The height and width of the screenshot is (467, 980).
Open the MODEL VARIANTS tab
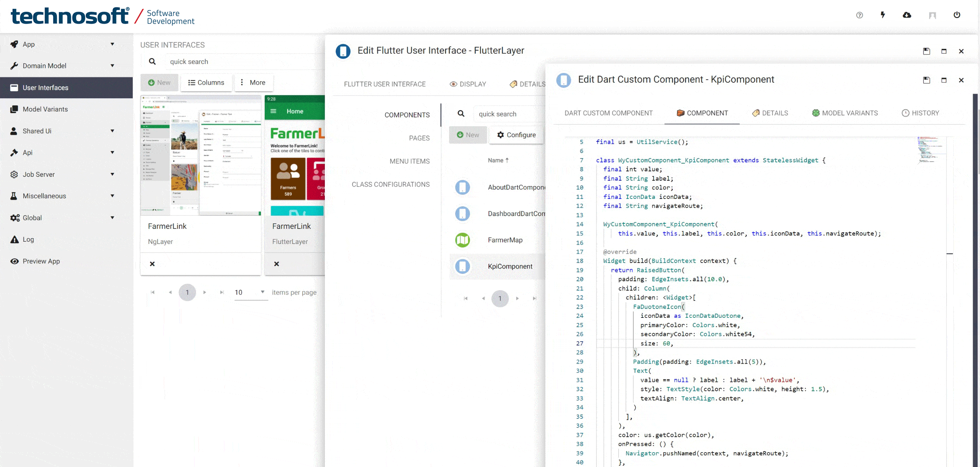[x=845, y=113]
